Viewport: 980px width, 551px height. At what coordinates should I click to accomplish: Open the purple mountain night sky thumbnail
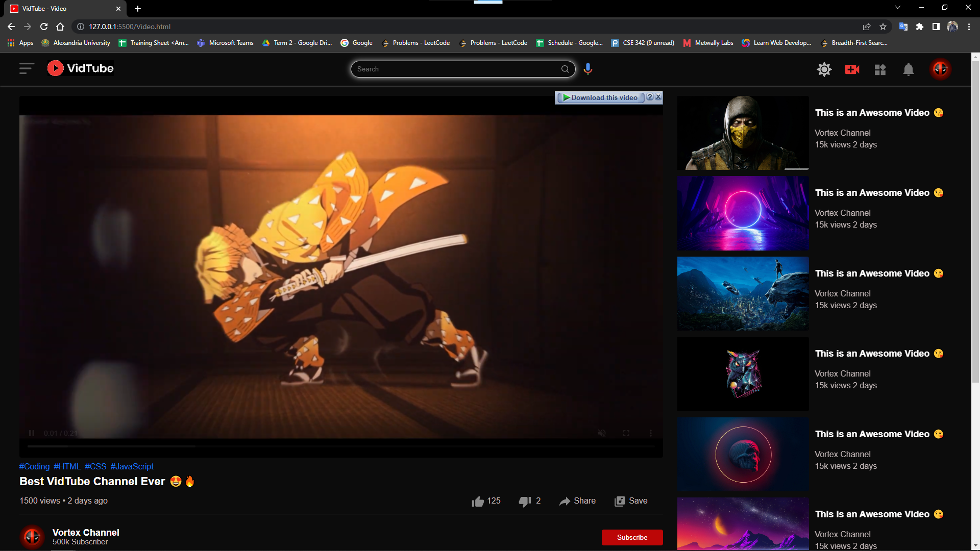[743, 524]
